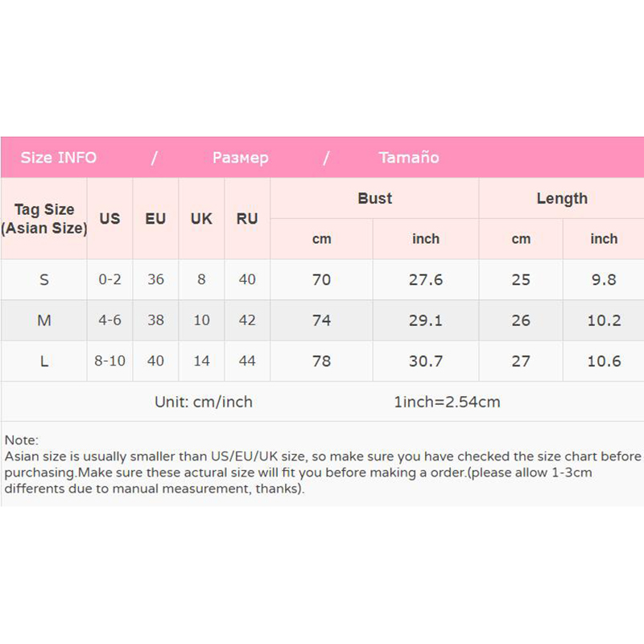Click the 'Unit: cm/inch' text
The height and width of the screenshot is (644, 644).
coord(204,402)
